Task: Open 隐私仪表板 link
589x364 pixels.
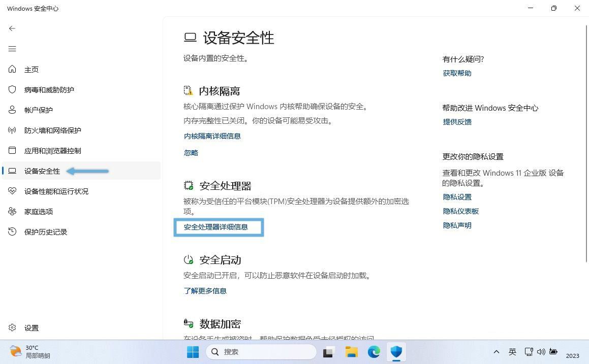Action: (460, 211)
